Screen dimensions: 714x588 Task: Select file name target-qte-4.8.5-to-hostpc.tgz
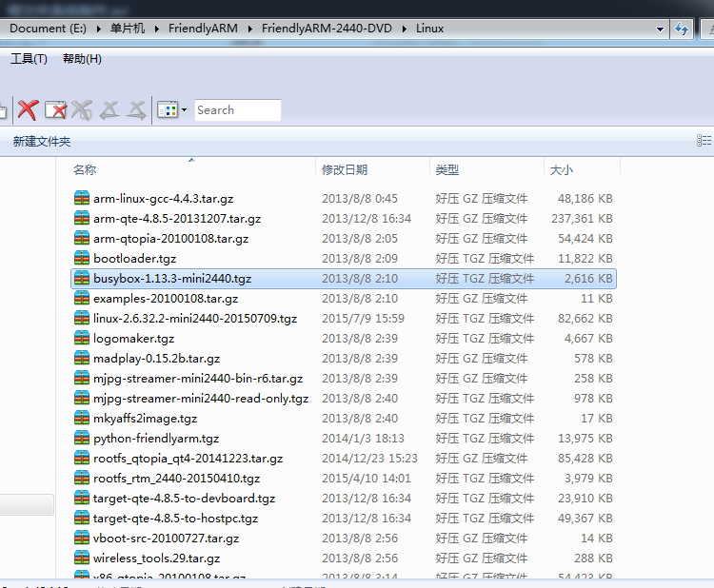[175, 519]
